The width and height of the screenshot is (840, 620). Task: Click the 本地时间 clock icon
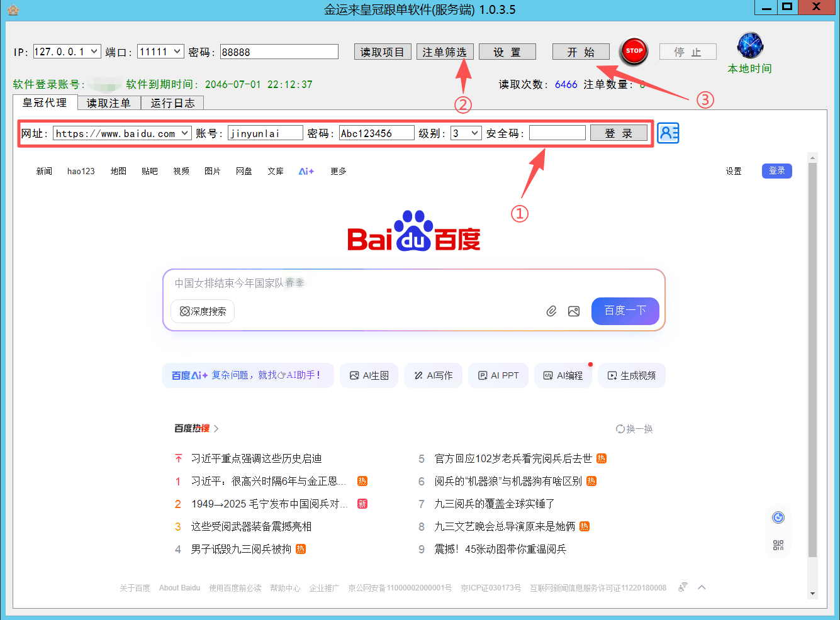pyautogui.click(x=749, y=45)
